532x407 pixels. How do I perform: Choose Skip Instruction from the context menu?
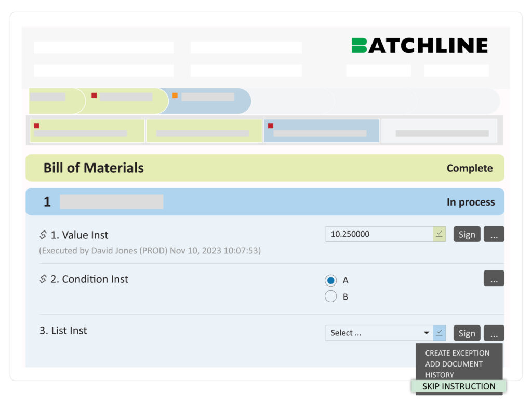[x=459, y=386]
